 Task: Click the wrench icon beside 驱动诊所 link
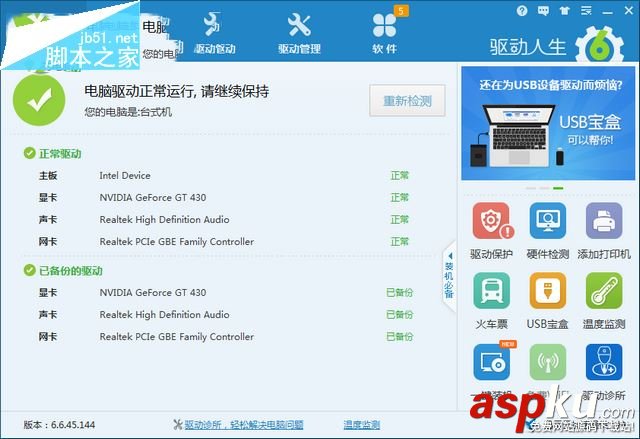(178, 425)
